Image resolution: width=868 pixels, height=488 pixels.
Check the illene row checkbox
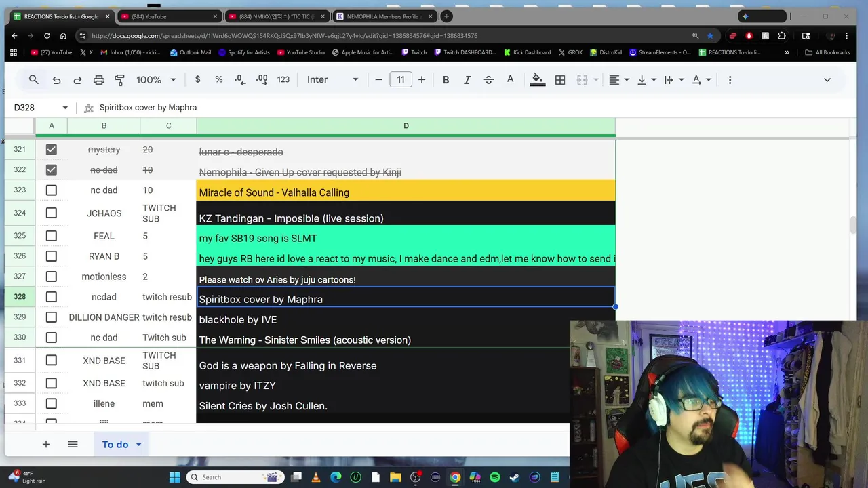51,403
